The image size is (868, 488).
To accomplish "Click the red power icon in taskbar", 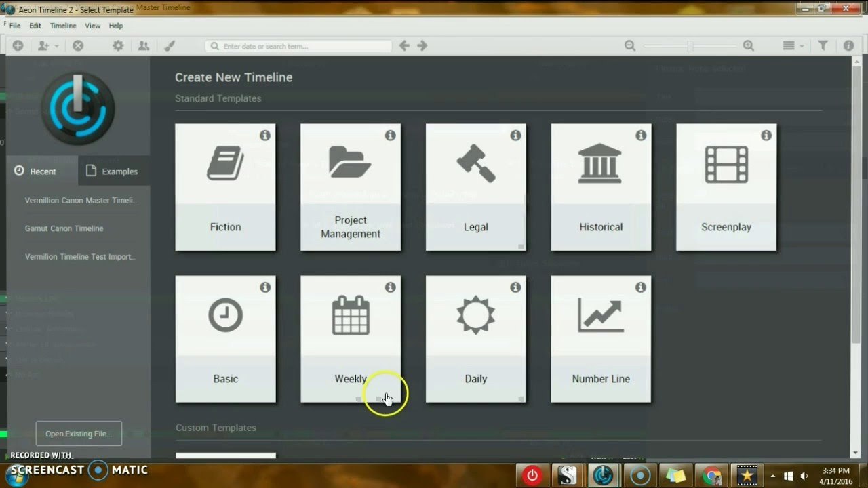I will point(532,476).
